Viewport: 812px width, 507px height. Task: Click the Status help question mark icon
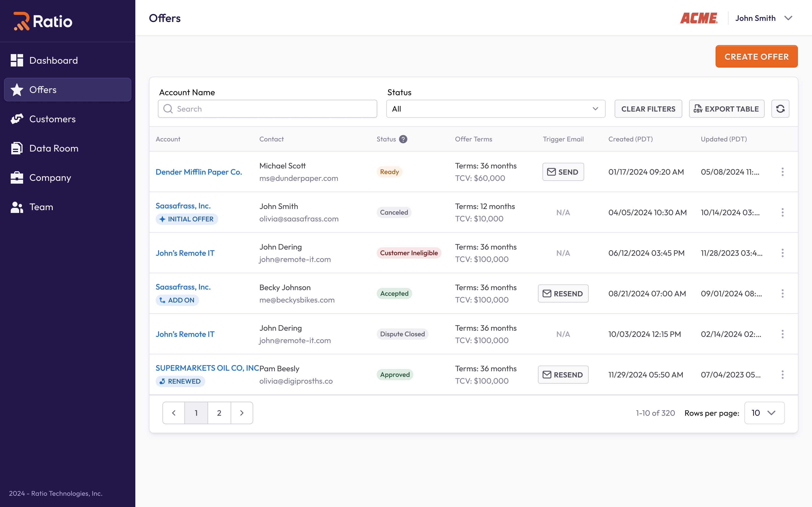[x=403, y=139]
